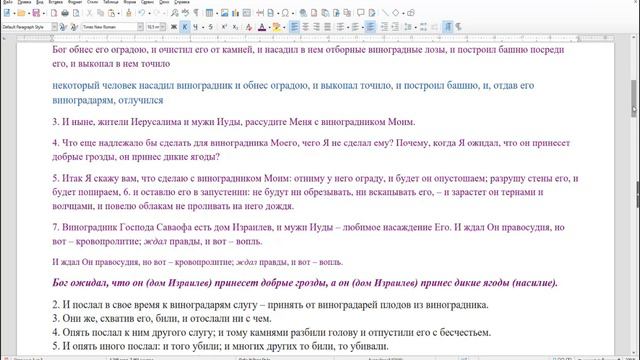This screenshot has height=360, width=640.
Task: Open Find and Replace tool
Action: click(x=175, y=13)
